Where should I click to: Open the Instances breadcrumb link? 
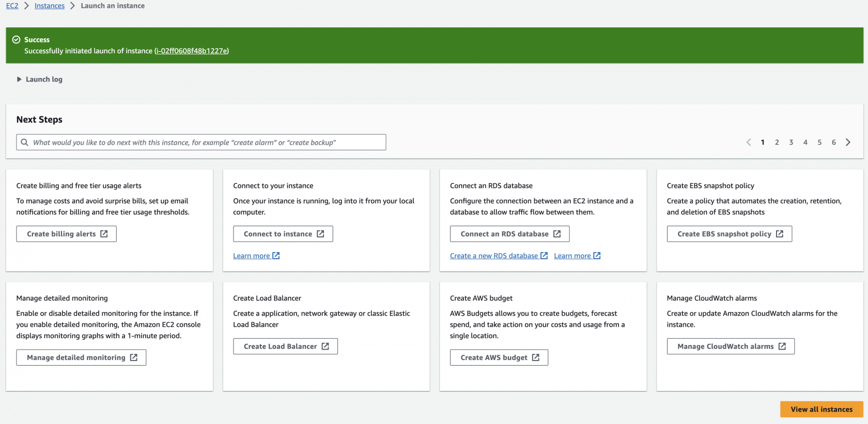(x=50, y=6)
